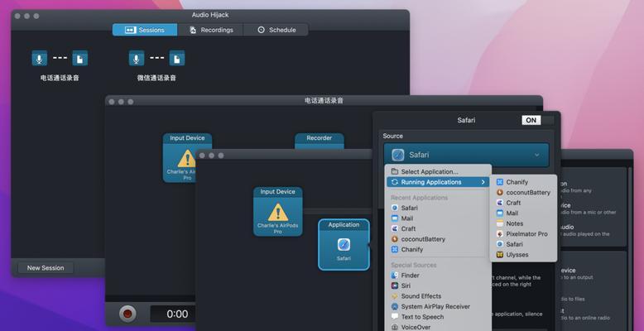Click the Sessions tab cassette icon
This screenshot has width=644, height=331.
(130, 30)
